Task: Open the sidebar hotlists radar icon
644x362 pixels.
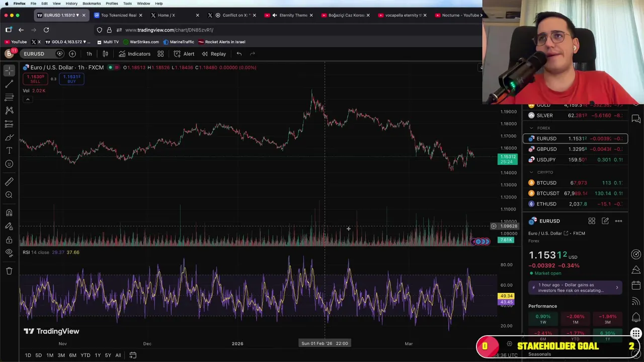Action: click(x=636, y=254)
